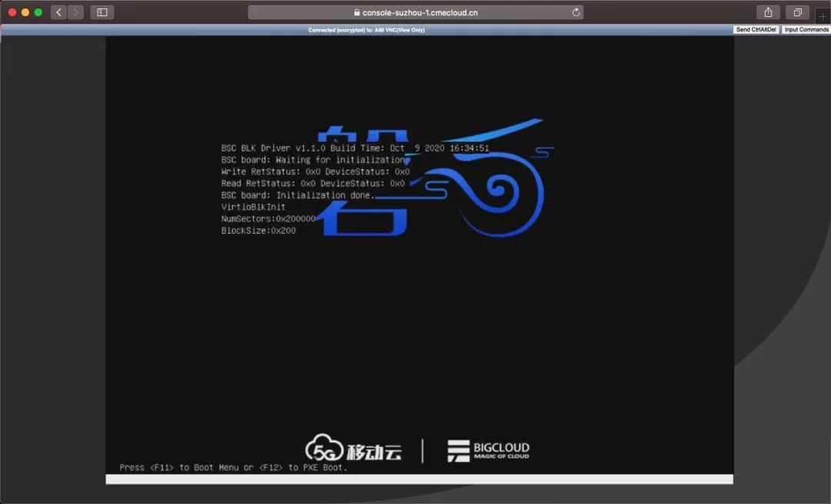Close the window with the red button
This screenshot has width=831, height=504.
tap(12, 12)
